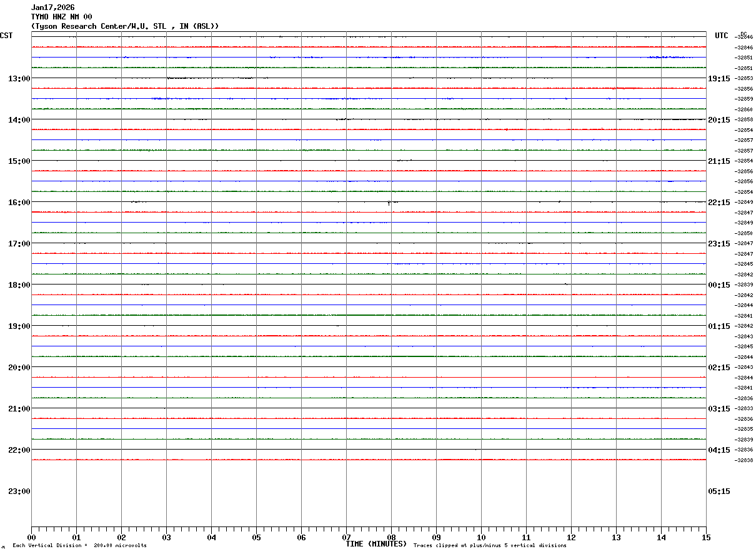This screenshot has height=554, width=756.
Task: Click minute tick label 13 on x-axis
Action: pyautogui.click(x=616, y=538)
